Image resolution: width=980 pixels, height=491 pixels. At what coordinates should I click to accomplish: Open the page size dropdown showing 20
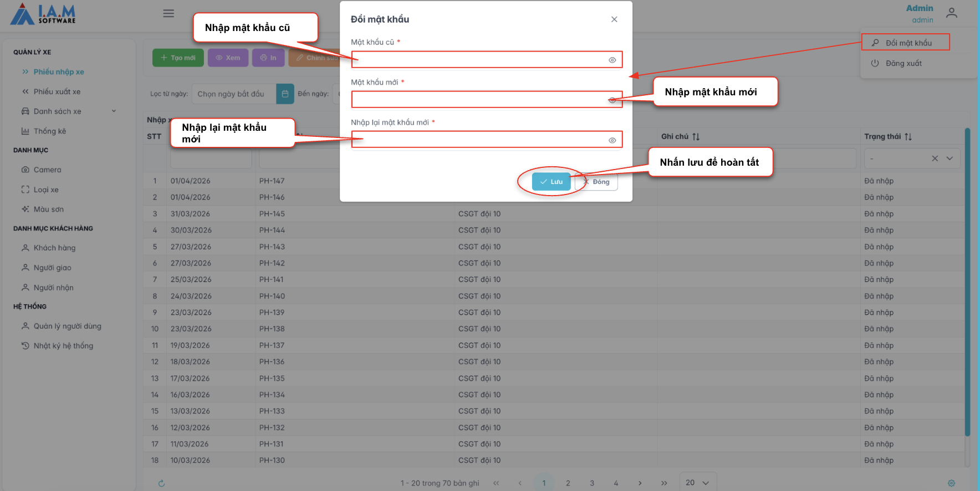tap(697, 483)
